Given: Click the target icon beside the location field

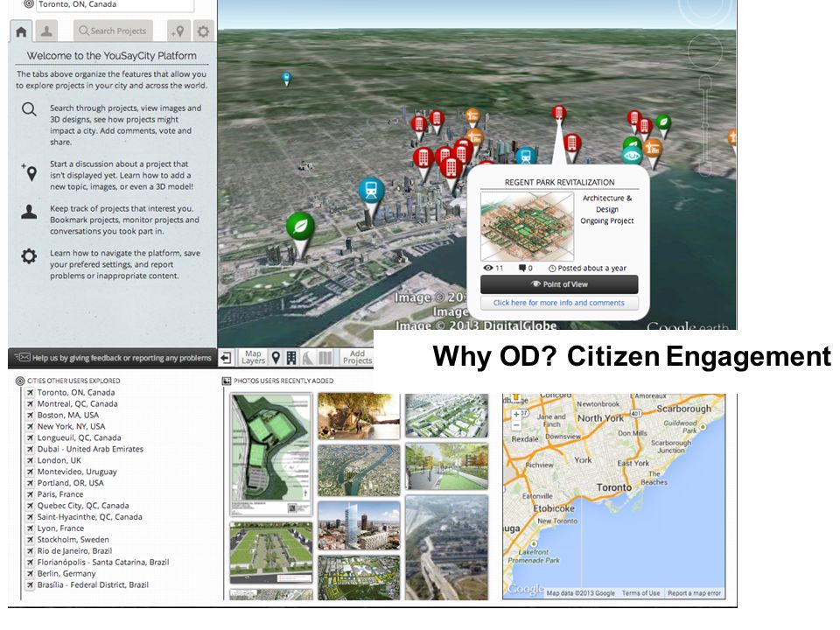Looking at the screenshot, I should coord(29,4).
